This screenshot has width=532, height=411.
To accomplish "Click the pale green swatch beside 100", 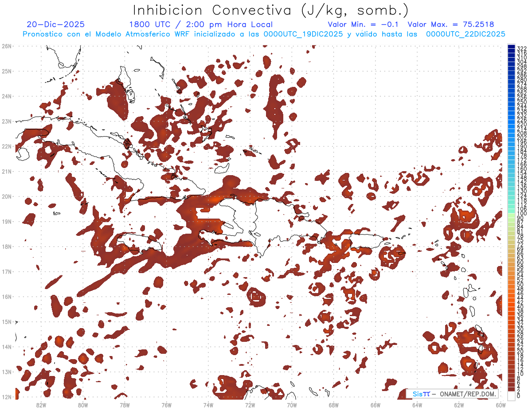I will (511, 215).
